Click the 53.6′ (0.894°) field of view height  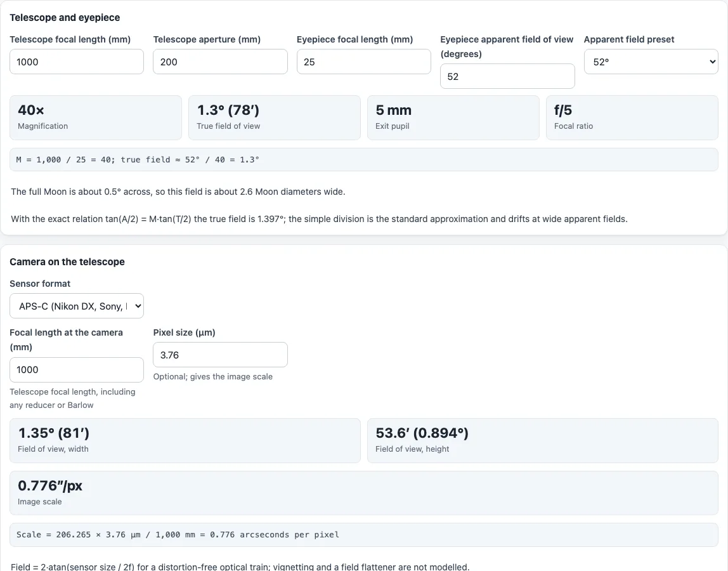(422, 433)
